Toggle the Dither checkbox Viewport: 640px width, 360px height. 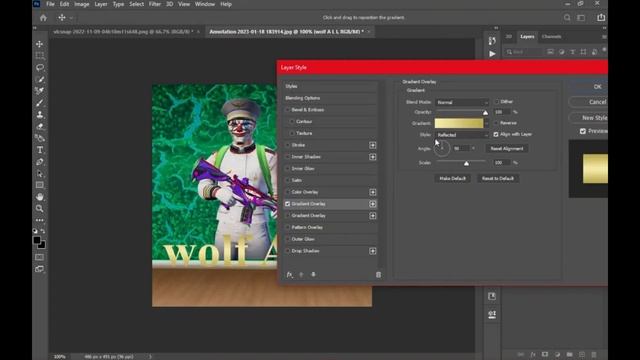[496, 102]
